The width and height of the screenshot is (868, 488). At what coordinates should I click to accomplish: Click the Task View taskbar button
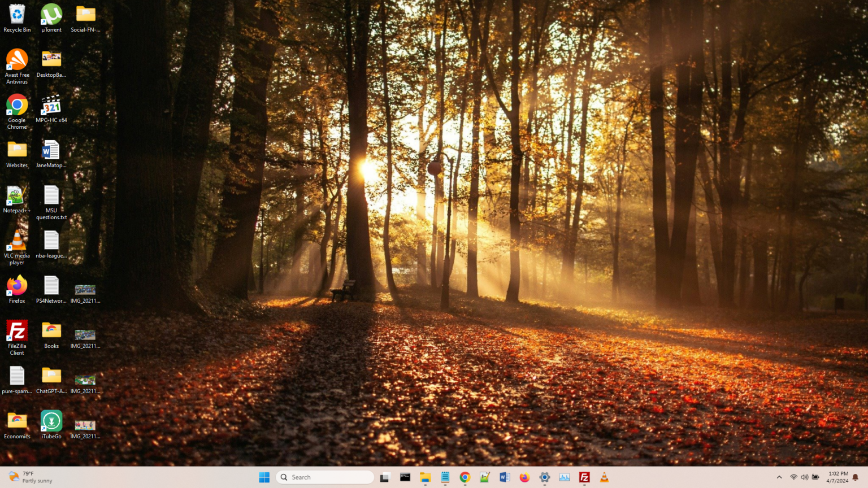tap(385, 477)
